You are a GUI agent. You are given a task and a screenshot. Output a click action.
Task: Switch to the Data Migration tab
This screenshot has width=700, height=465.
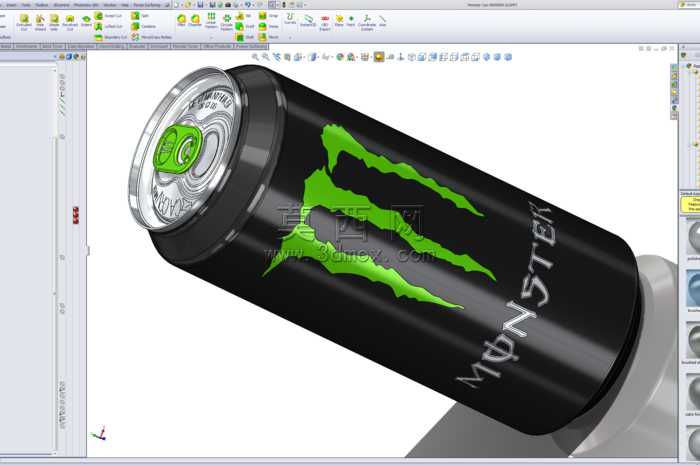81,46
